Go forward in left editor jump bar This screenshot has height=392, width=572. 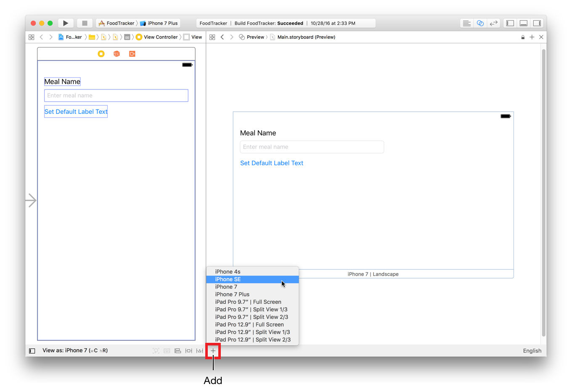point(51,37)
